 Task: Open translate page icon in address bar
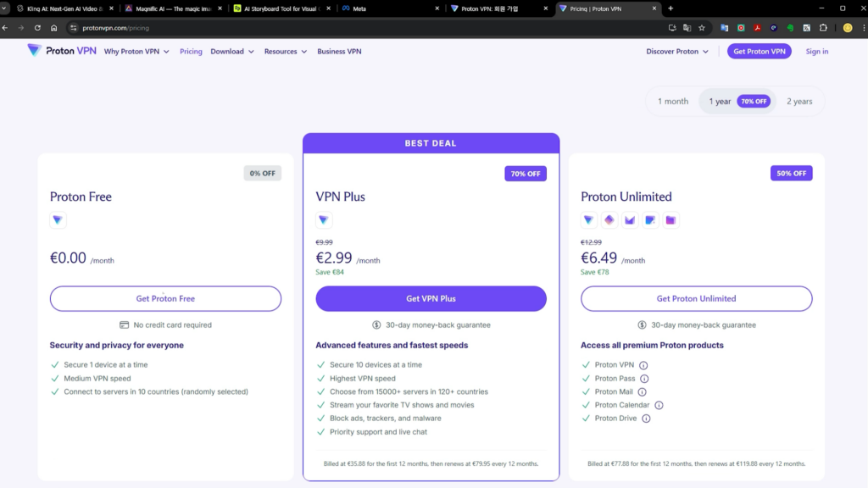tap(687, 28)
